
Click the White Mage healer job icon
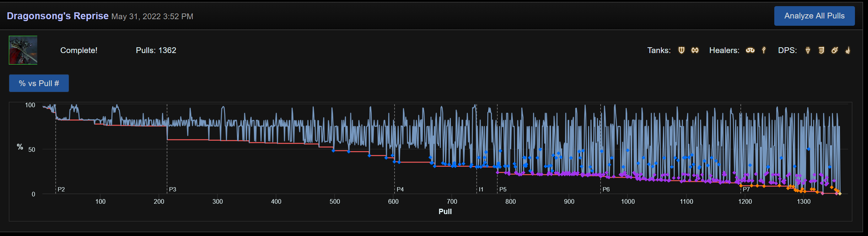764,50
